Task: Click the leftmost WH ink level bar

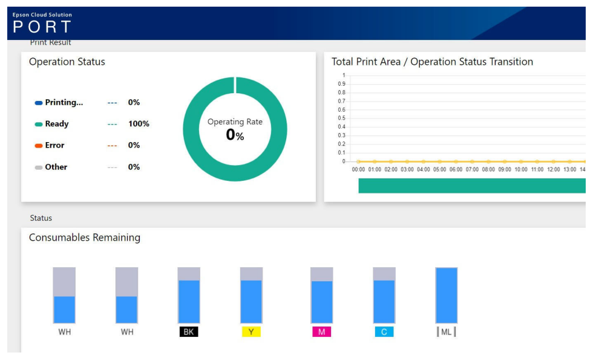Action: [x=64, y=296]
